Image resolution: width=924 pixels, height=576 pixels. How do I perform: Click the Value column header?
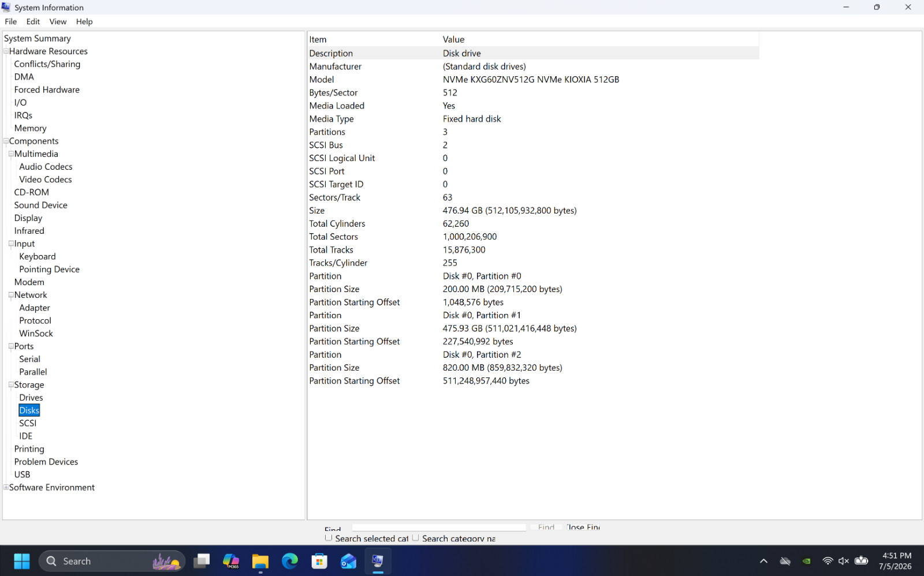tap(600, 39)
